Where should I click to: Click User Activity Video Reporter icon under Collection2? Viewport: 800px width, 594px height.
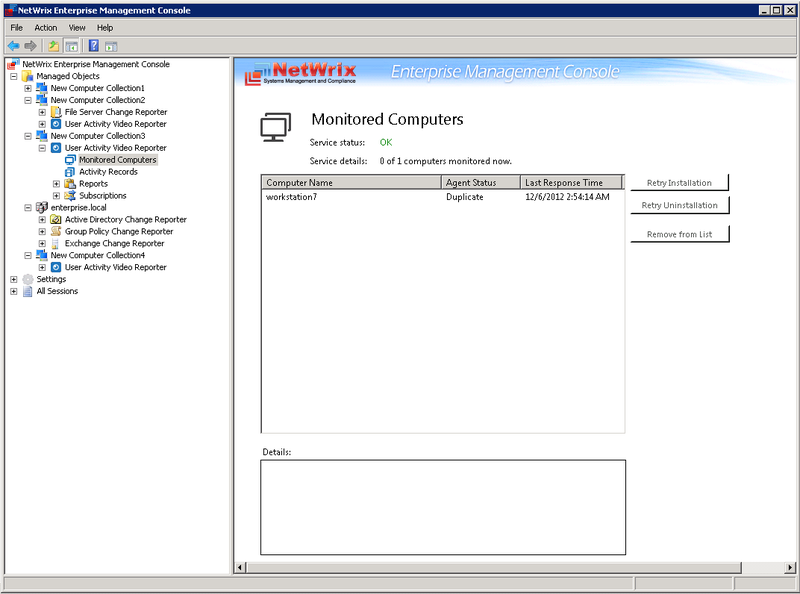[56, 124]
